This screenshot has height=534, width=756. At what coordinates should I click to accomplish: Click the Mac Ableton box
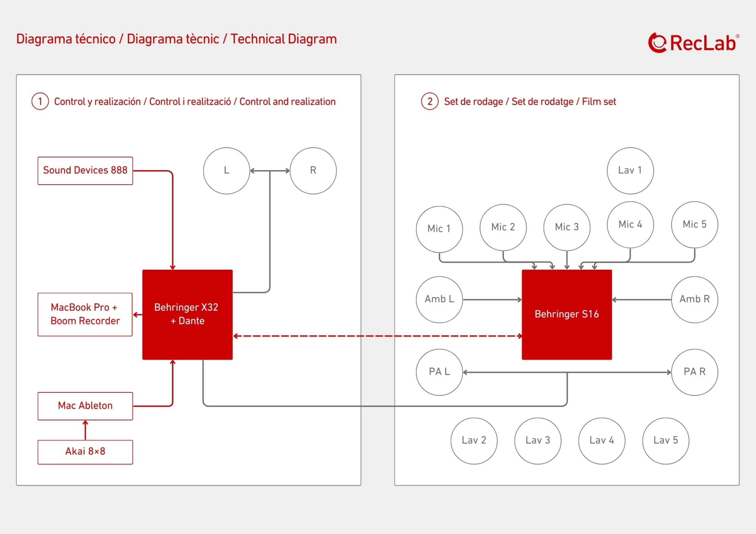(x=85, y=406)
